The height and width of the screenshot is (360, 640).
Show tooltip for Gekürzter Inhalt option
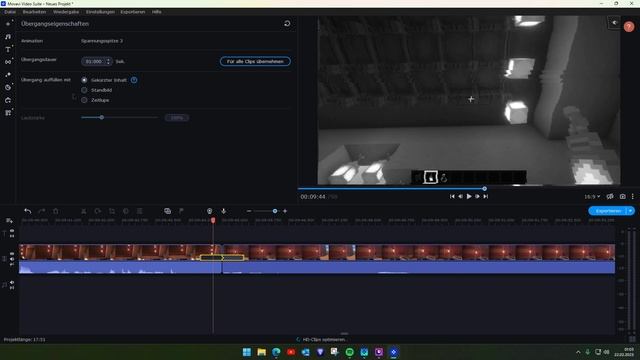pyautogui.click(x=134, y=80)
